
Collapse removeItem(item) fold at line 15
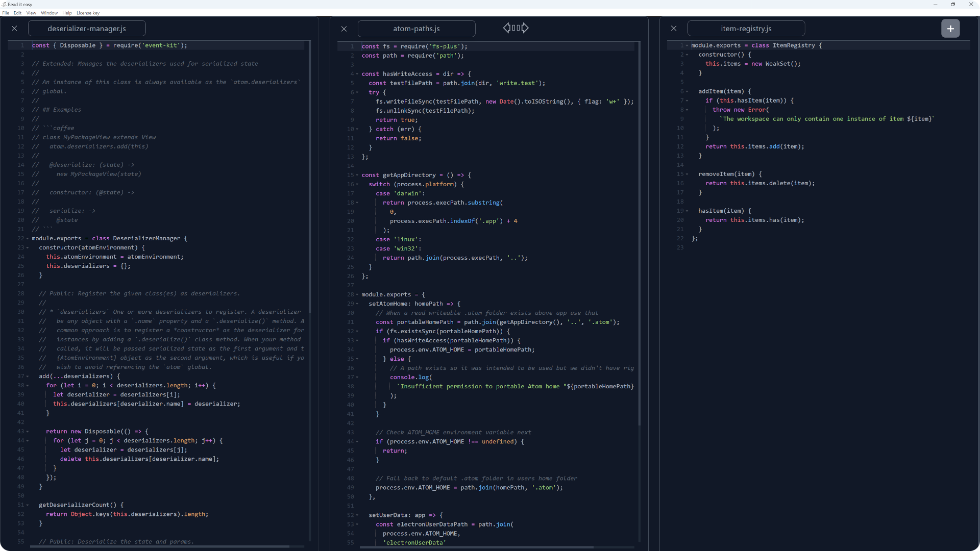click(687, 174)
